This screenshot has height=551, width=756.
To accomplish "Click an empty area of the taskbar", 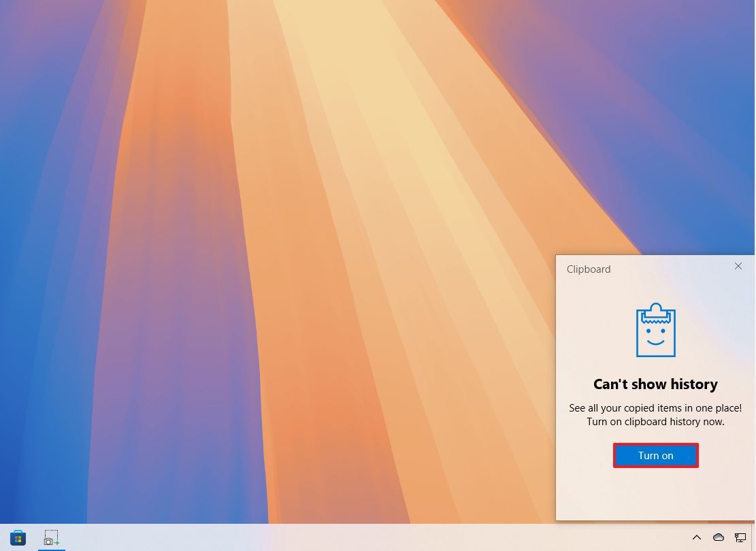I will click(340, 537).
